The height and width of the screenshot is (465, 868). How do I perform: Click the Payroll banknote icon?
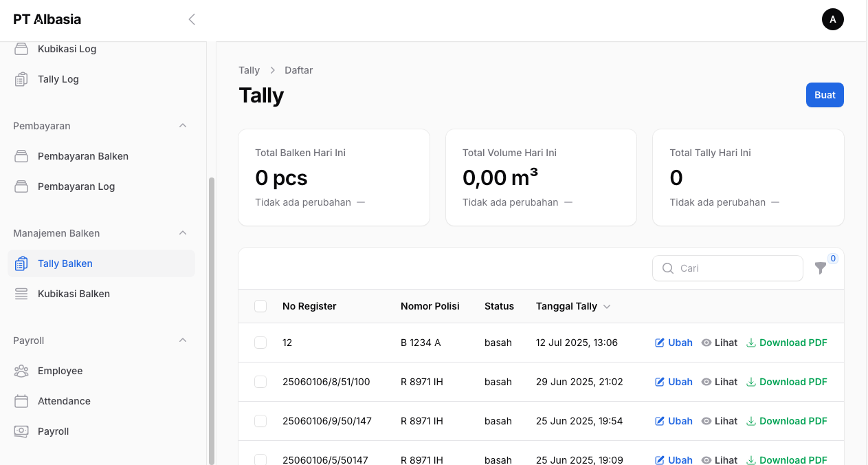pyautogui.click(x=21, y=431)
